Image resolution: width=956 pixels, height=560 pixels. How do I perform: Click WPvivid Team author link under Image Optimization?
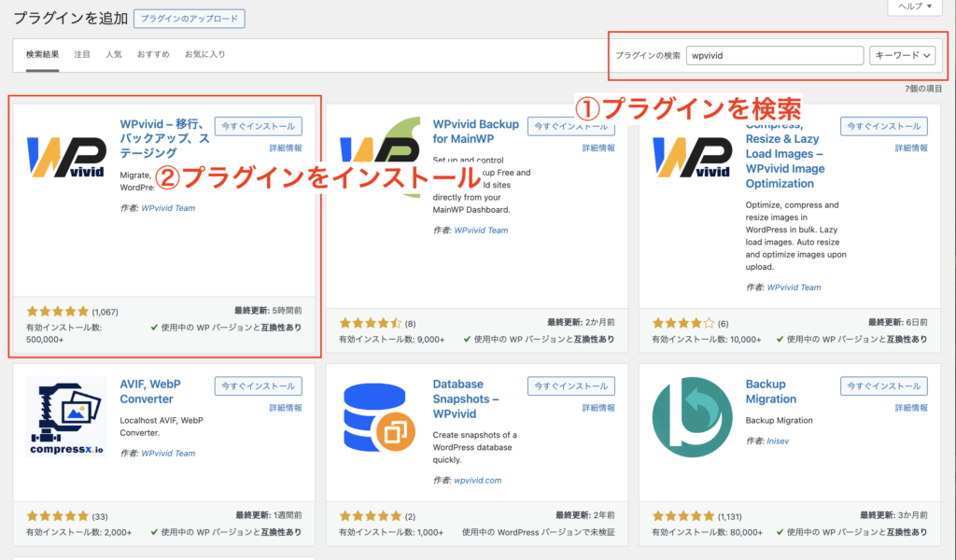[x=794, y=287]
